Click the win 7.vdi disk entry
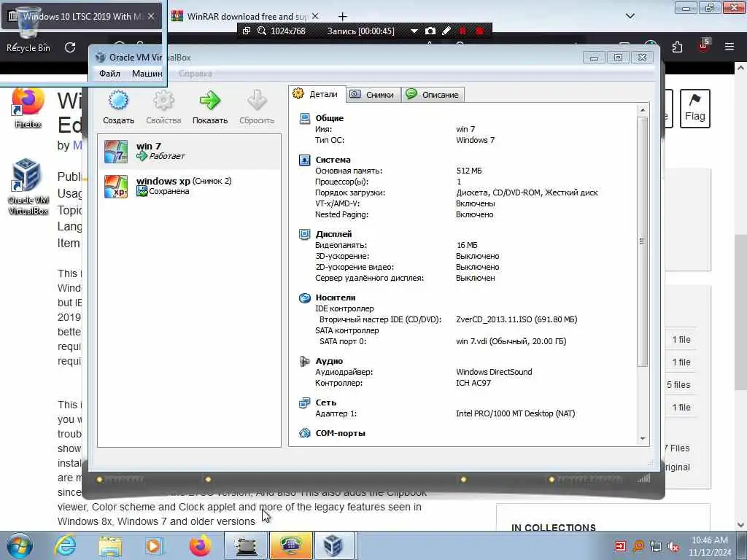 click(x=511, y=341)
